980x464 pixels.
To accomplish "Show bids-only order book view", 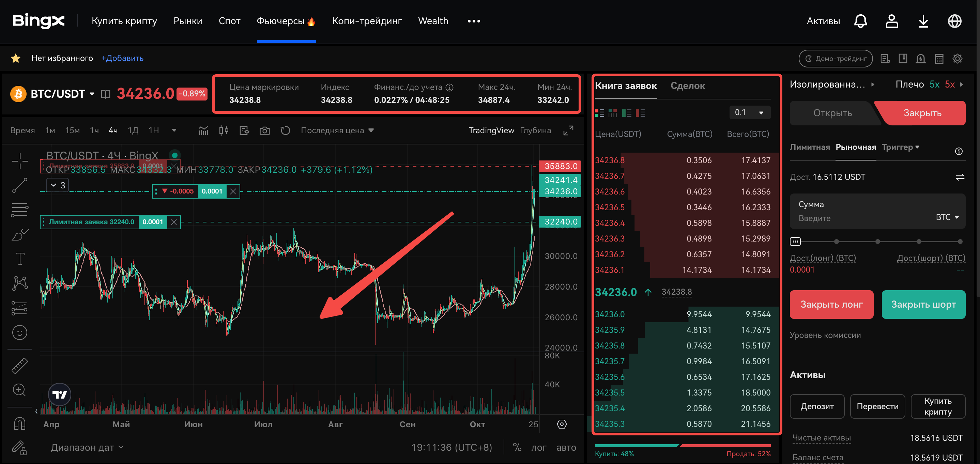I will click(627, 113).
